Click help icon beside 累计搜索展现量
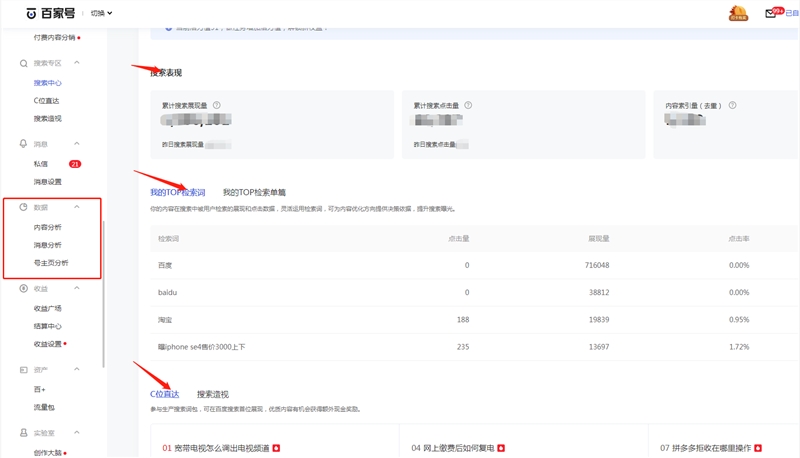 (x=216, y=105)
